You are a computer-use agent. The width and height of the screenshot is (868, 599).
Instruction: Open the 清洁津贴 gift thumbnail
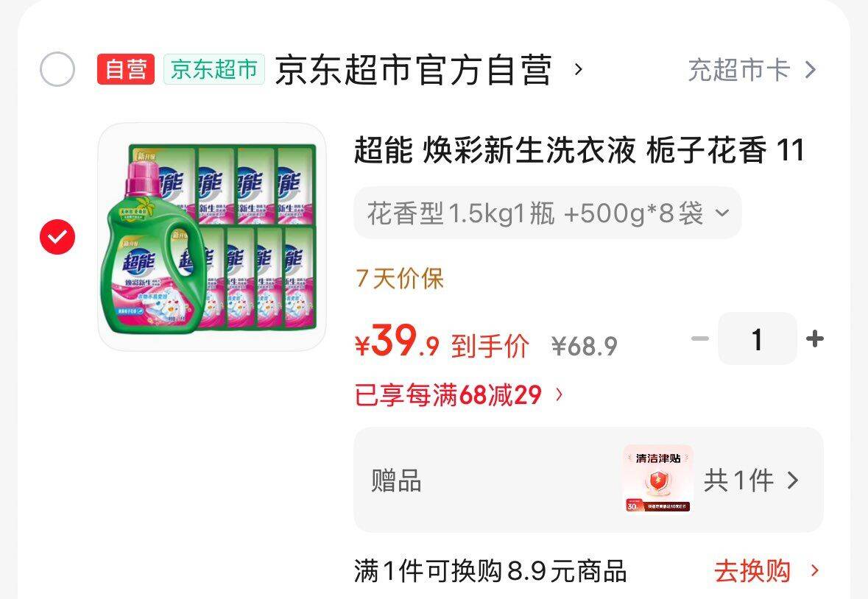point(657,479)
